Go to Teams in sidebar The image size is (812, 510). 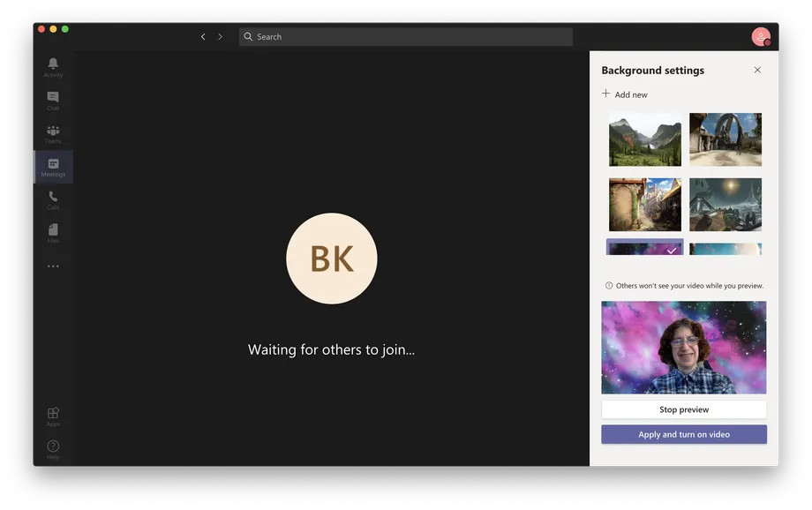(x=53, y=133)
